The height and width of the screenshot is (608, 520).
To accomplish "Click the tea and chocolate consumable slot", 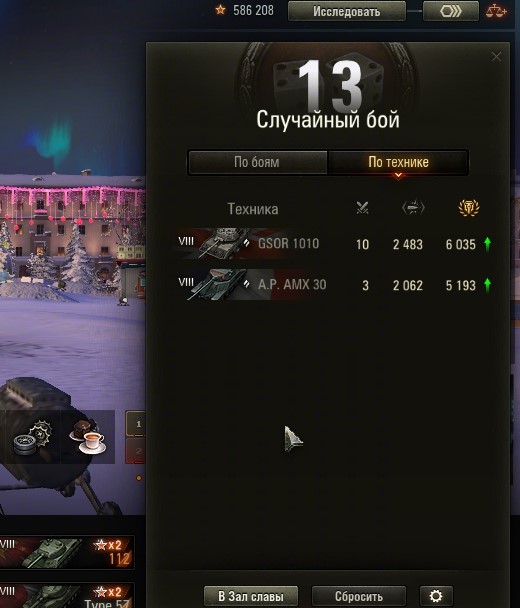I will coord(88,437).
